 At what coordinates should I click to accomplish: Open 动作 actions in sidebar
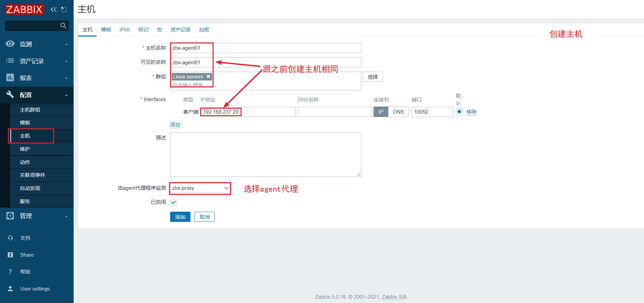[x=42, y=162]
